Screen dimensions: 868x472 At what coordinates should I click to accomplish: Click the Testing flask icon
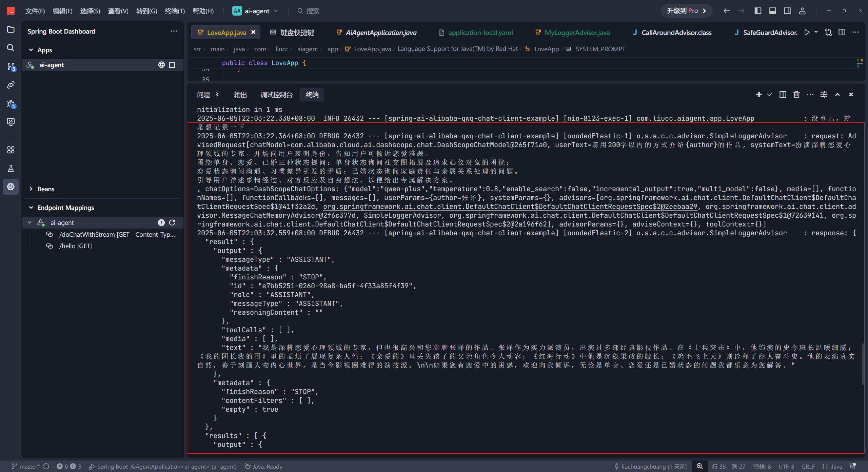coord(11,168)
